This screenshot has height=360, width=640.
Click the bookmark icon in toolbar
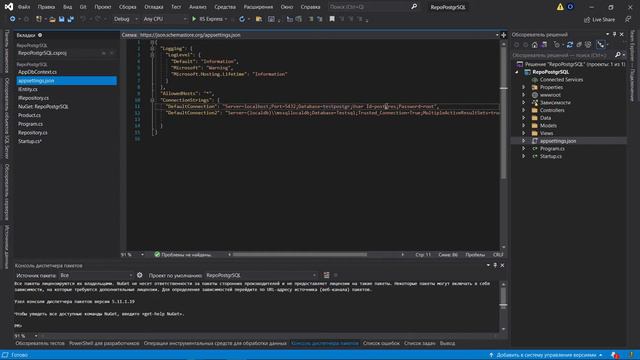tap(332, 19)
